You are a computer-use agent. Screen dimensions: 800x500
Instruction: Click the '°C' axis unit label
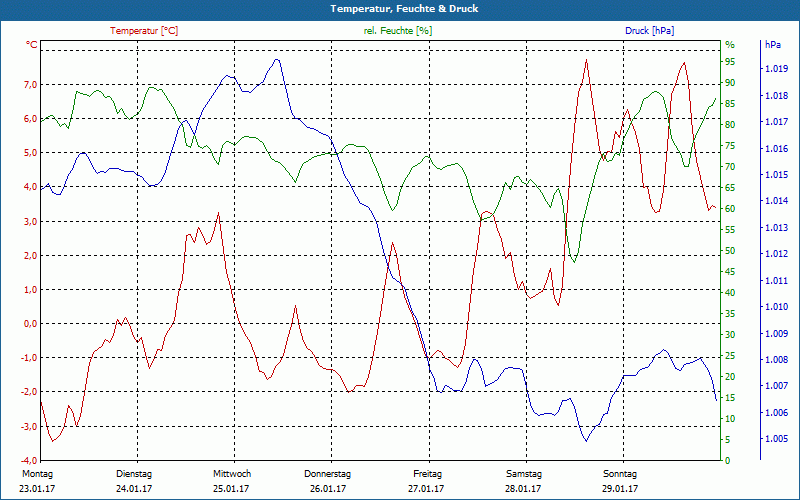(32, 45)
